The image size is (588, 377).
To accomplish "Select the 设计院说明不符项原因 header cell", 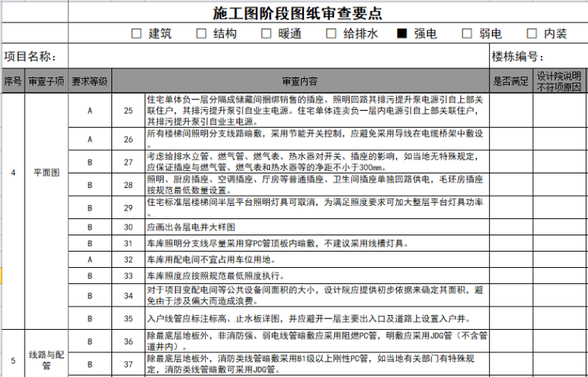I will [x=559, y=81].
